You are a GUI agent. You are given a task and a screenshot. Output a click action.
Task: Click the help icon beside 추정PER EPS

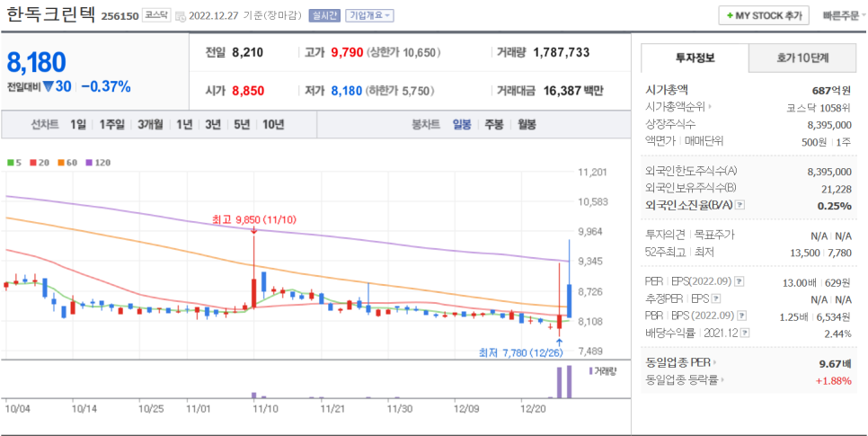point(716,299)
